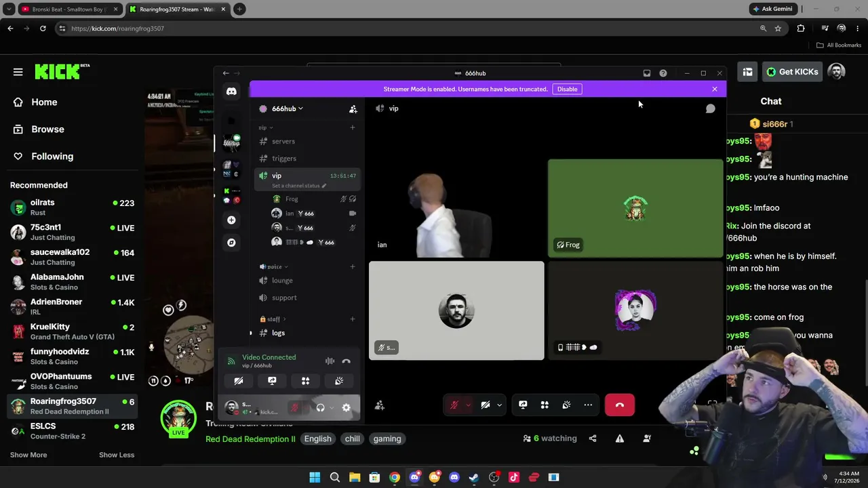Viewport: 868px width, 488px height.
Task: Toggle deafen headphones in user panel
Action: (x=320, y=407)
